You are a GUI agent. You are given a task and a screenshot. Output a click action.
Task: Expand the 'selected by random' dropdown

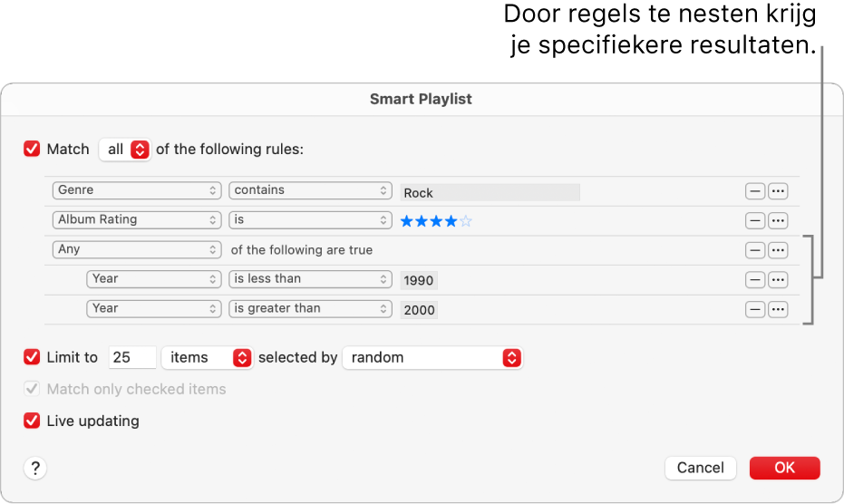433,357
